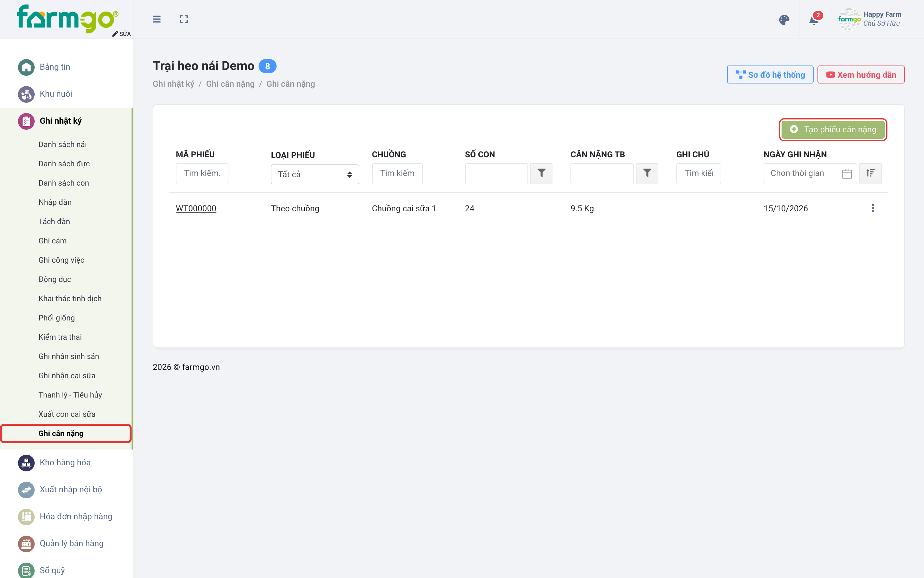Open Bảng tin home icon
The width and height of the screenshot is (924, 578).
26,67
